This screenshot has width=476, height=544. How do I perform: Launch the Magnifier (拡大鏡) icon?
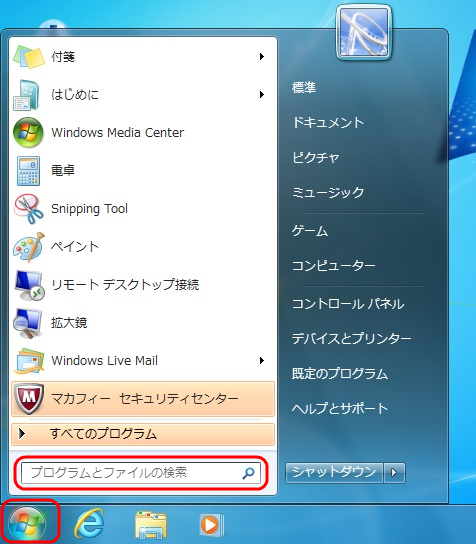point(28,323)
